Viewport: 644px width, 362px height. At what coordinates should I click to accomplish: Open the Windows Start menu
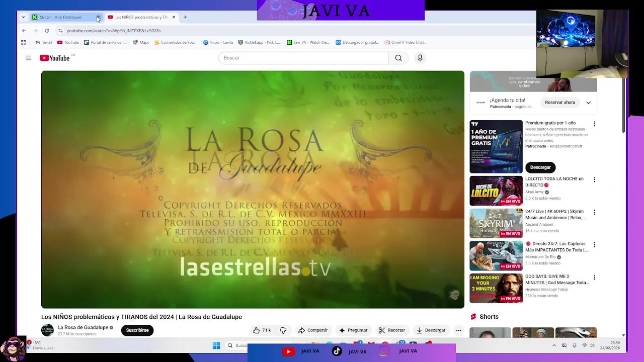(216, 345)
